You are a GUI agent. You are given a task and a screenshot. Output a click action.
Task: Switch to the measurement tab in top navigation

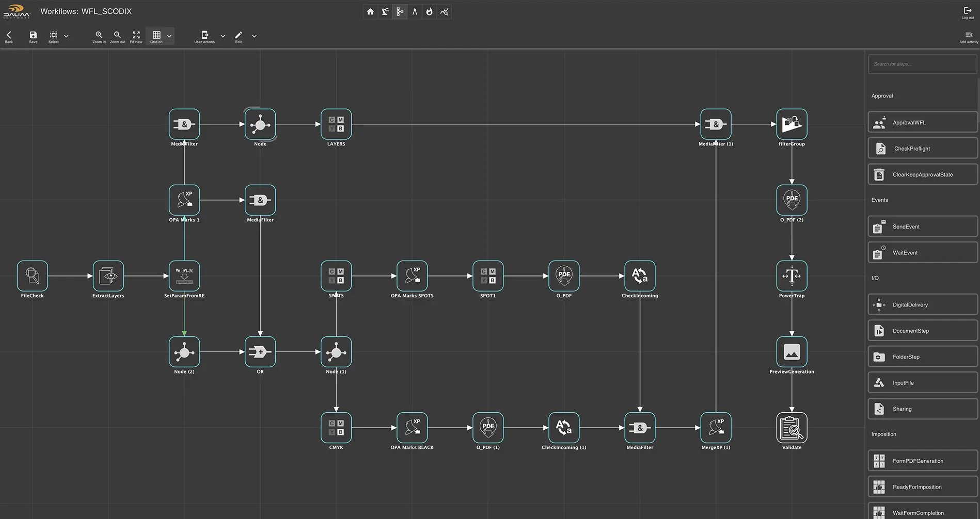pos(415,11)
